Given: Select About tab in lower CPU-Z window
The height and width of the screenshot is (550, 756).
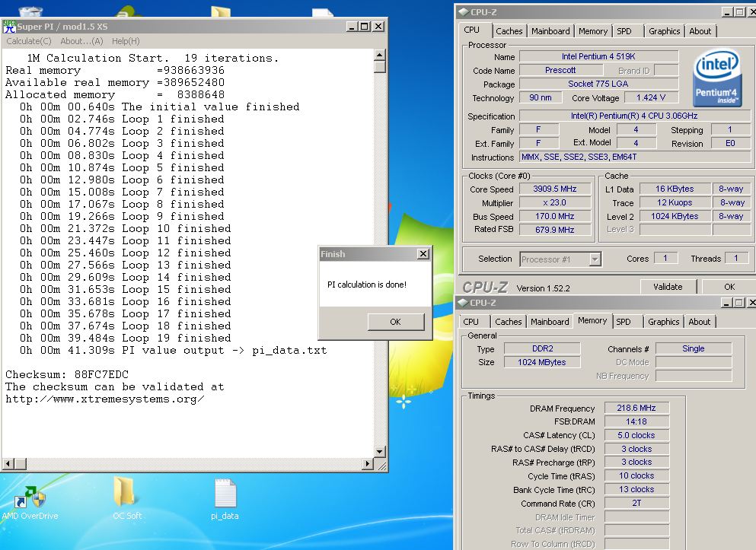Looking at the screenshot, I should point(699,322).
